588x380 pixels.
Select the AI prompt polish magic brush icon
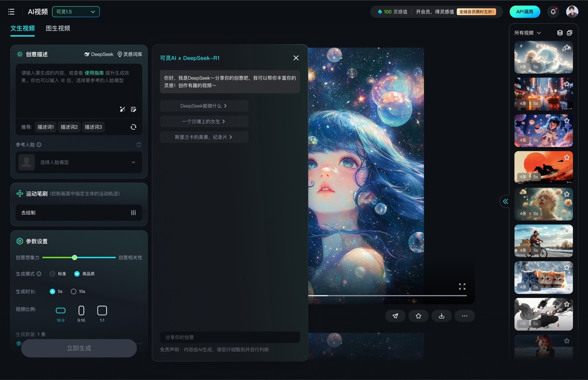pos(122,109)
